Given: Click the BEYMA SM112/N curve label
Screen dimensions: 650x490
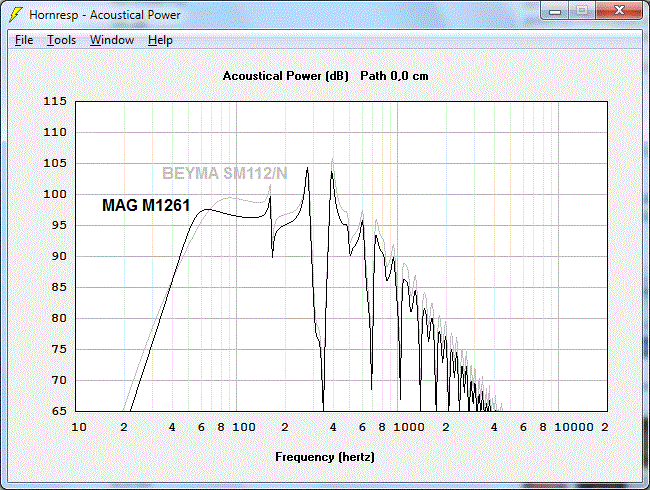Looking at the screenshot, I should 225,173.
